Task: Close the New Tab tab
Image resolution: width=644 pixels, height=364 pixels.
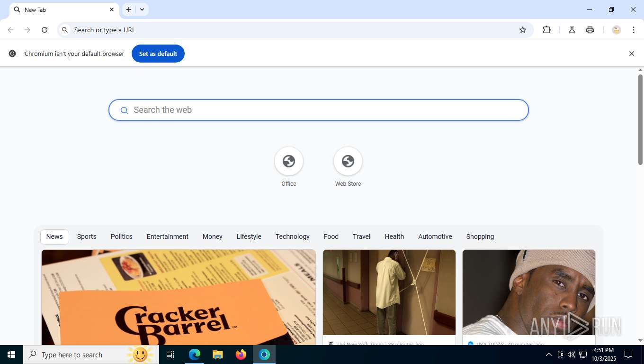Action: click(112, 9)
